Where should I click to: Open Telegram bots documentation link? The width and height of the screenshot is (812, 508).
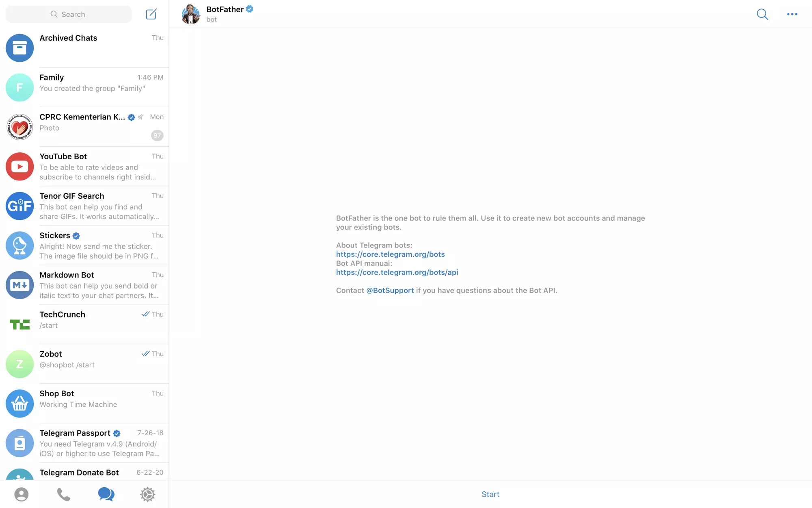pyautogui.click(x=390, y=254)
